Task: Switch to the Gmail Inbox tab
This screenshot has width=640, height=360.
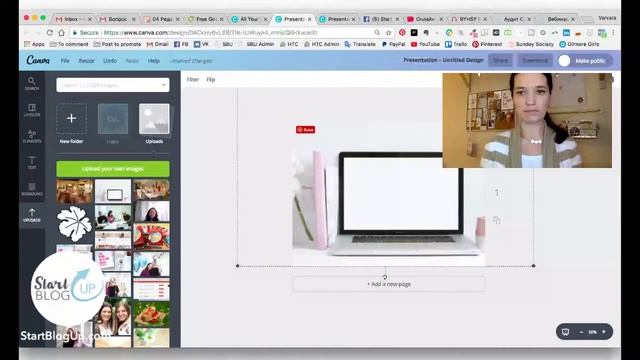Action: coord(73,19)
